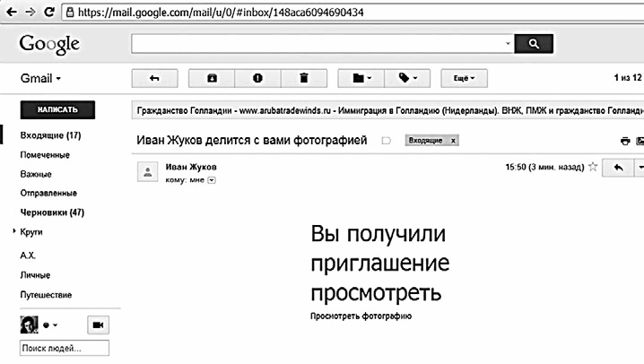Star the message from Иван Жуков

coord(593,167)
